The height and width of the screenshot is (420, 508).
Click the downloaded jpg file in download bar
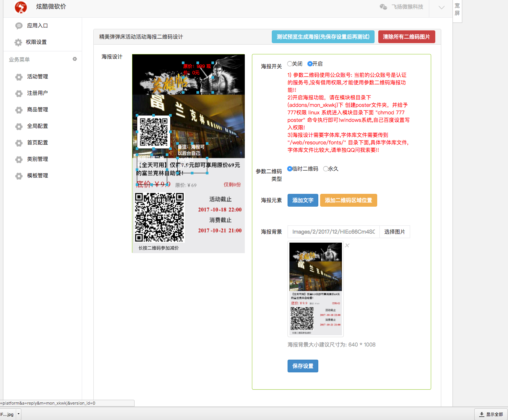point(7,414)
